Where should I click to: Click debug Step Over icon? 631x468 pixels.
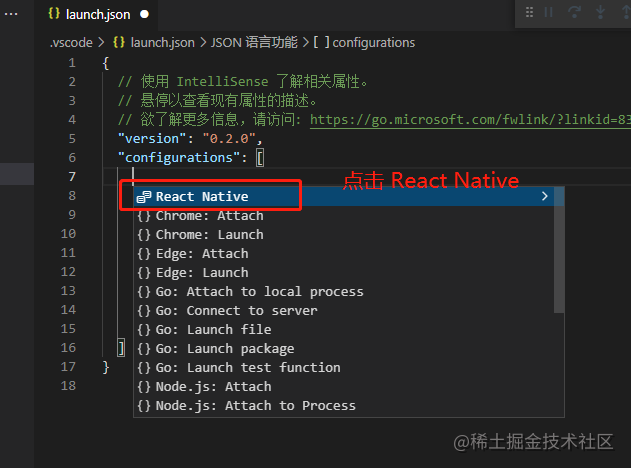point(574,12)
